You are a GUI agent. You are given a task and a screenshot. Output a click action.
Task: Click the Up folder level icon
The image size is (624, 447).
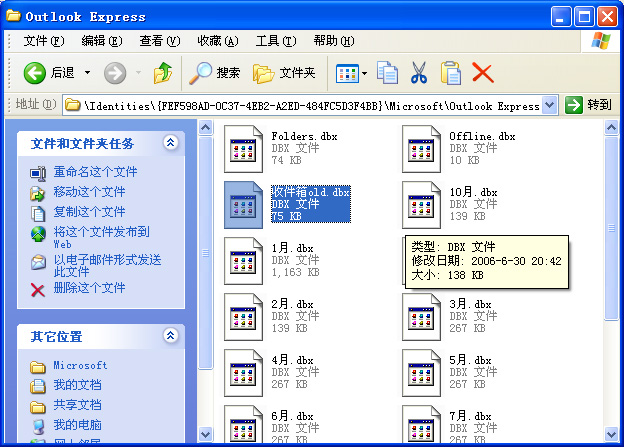click(x=163, y=73)
